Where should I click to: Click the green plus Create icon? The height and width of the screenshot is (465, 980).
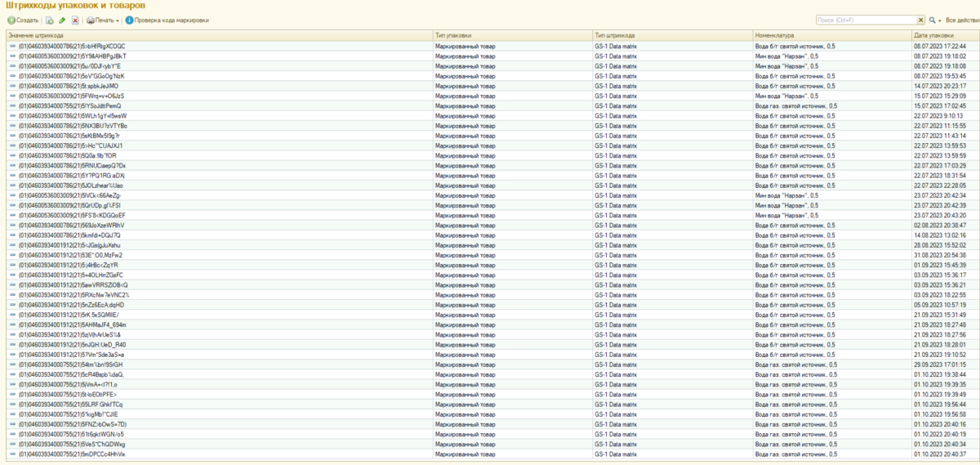11,20
